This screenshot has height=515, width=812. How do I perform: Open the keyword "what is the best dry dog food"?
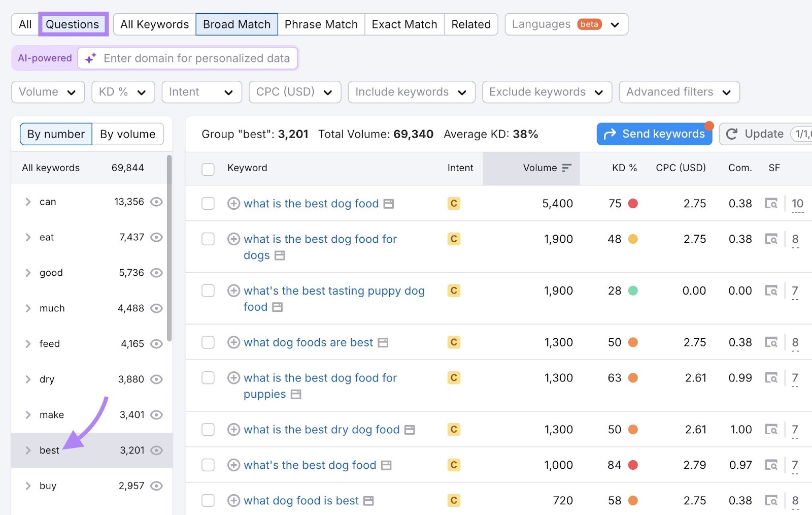click(x=321, y=430)
